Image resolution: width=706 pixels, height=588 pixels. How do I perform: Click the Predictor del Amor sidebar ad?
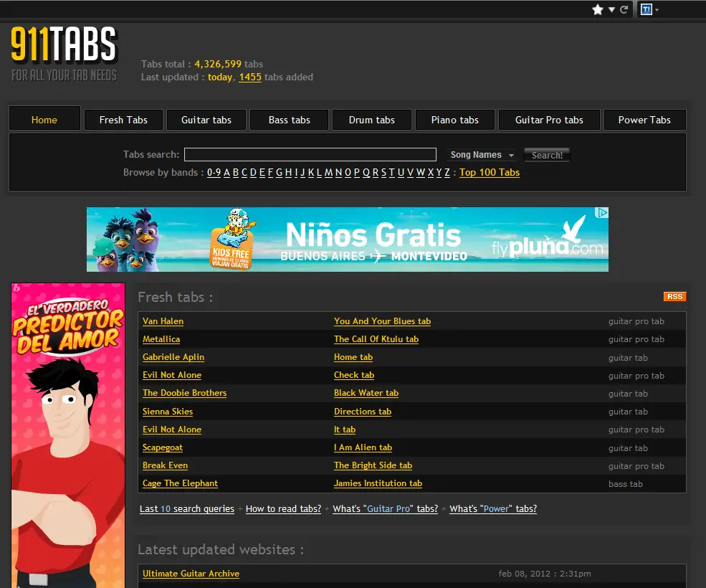pyautogui.click(x=68, y=435)
